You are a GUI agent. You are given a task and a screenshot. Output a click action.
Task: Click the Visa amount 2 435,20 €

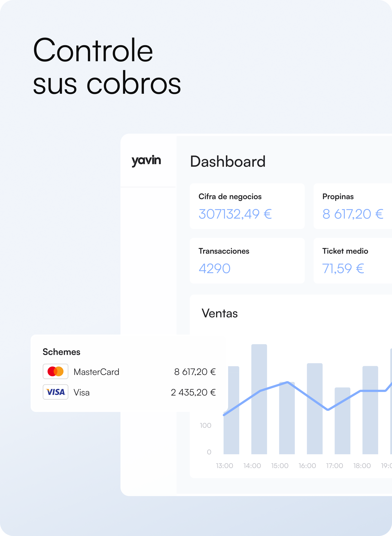coord(193,393)
